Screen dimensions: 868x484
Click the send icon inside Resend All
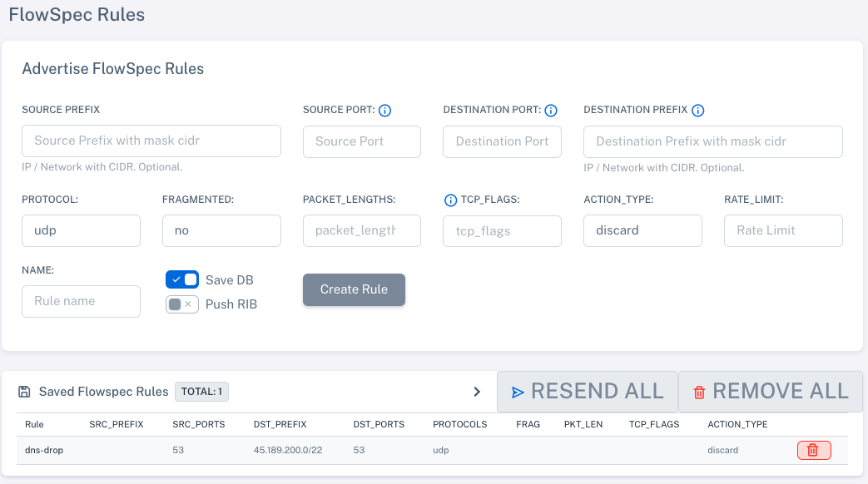(519, 391)
